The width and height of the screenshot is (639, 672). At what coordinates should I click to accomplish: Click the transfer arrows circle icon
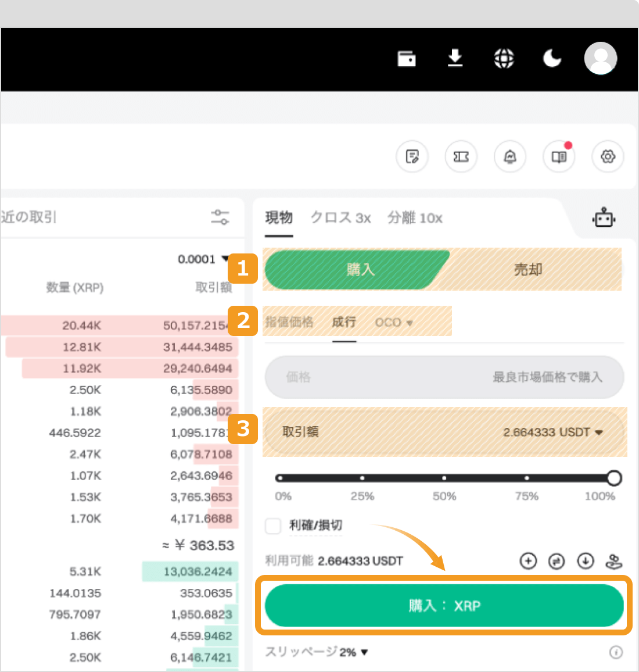[557, 560]
